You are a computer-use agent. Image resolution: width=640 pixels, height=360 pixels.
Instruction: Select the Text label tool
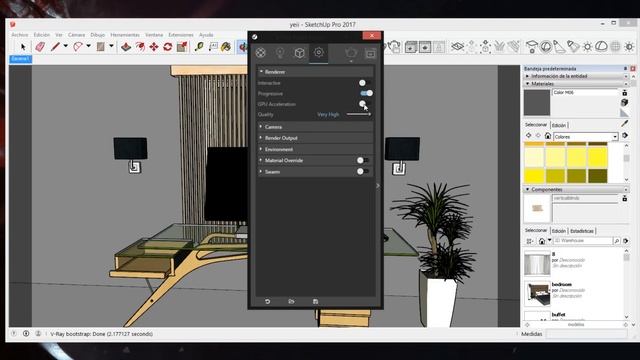213,47
